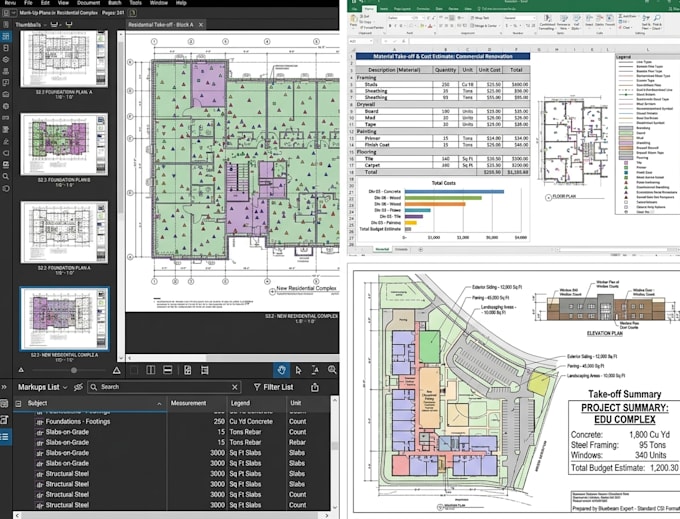Open Sort & Filter in Excel
This screenshot has height=519, width=680.
point(646,22)
